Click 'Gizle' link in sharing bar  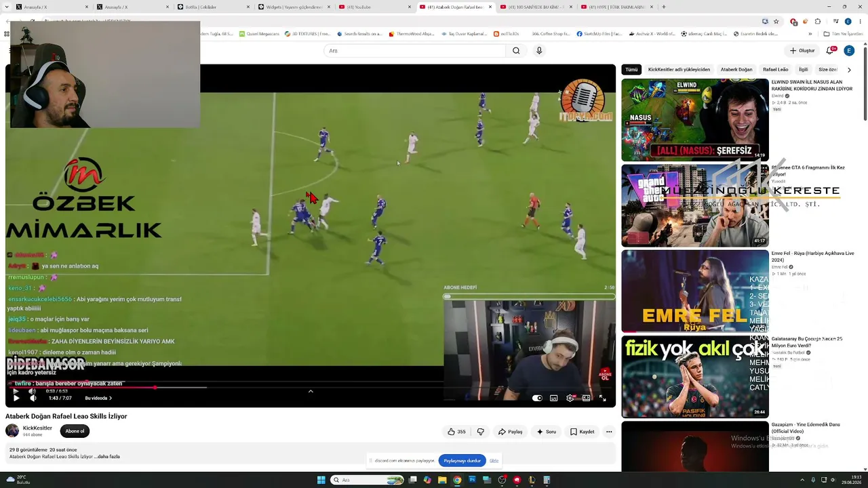point(494,461)
